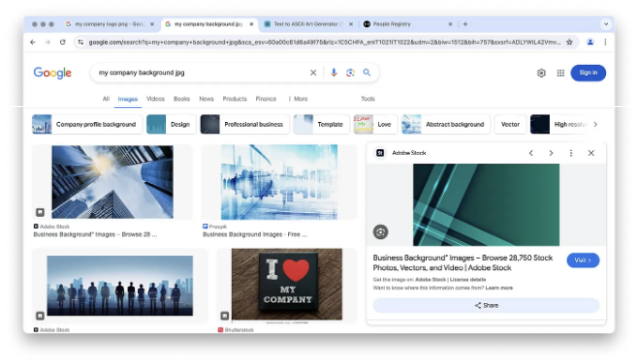Click in the Google search input field
Viewport: 638px width, 364px height.
(202, 73)
